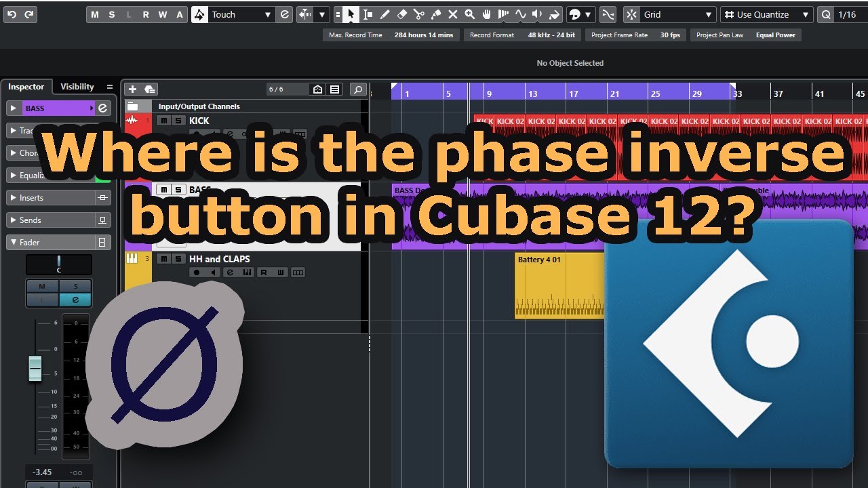Toggle global Write W automation button
Image resolution: width=868 pixels, height=488 pixels.
click(x=163, y=14)
